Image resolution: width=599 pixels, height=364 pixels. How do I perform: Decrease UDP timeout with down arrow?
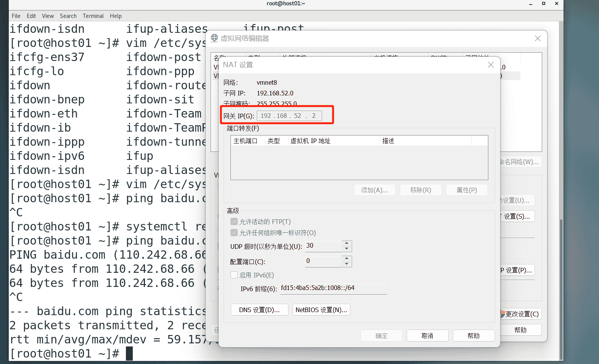click(346, 249)
